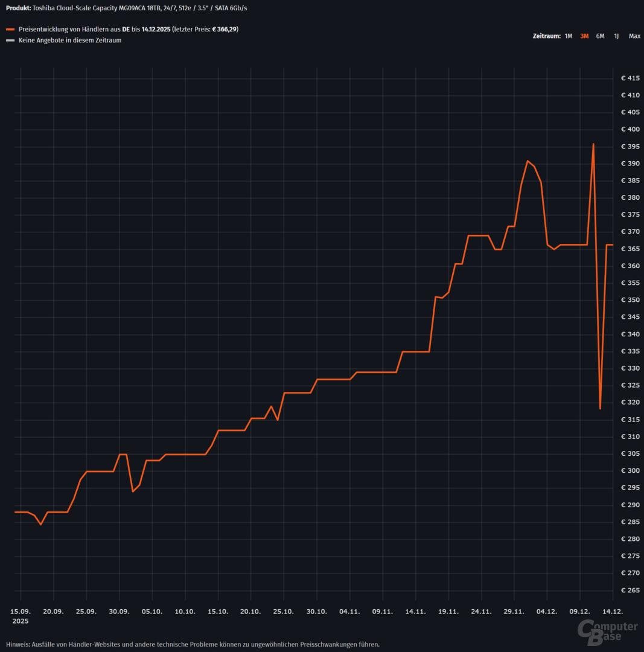
Task: Click the € 400 y-axis label
Action: [631, 129]
